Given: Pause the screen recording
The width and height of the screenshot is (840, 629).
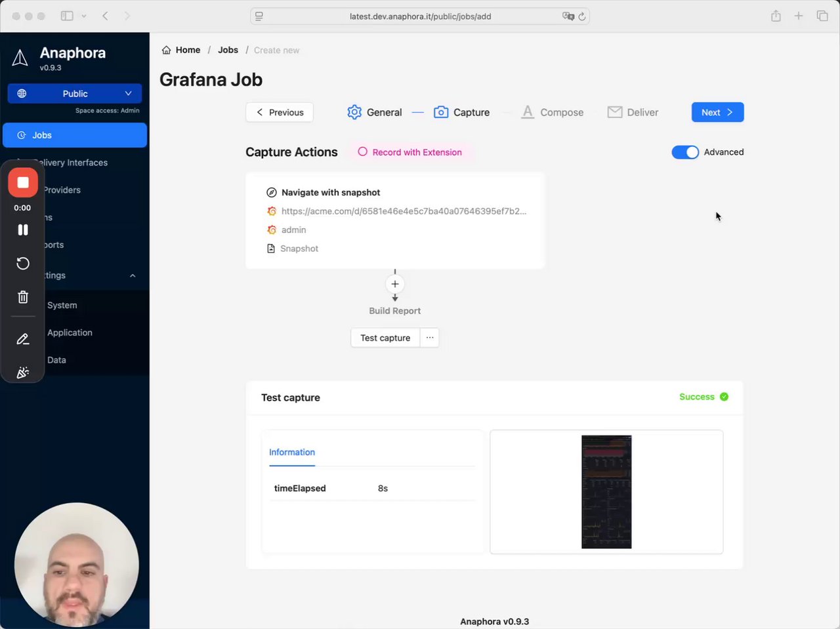Looking at the screenshot, I should (23, 230).
